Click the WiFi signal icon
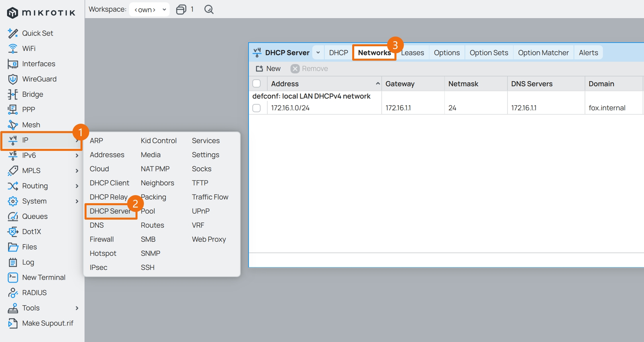 pyautogui.click(x=13, y=49)
